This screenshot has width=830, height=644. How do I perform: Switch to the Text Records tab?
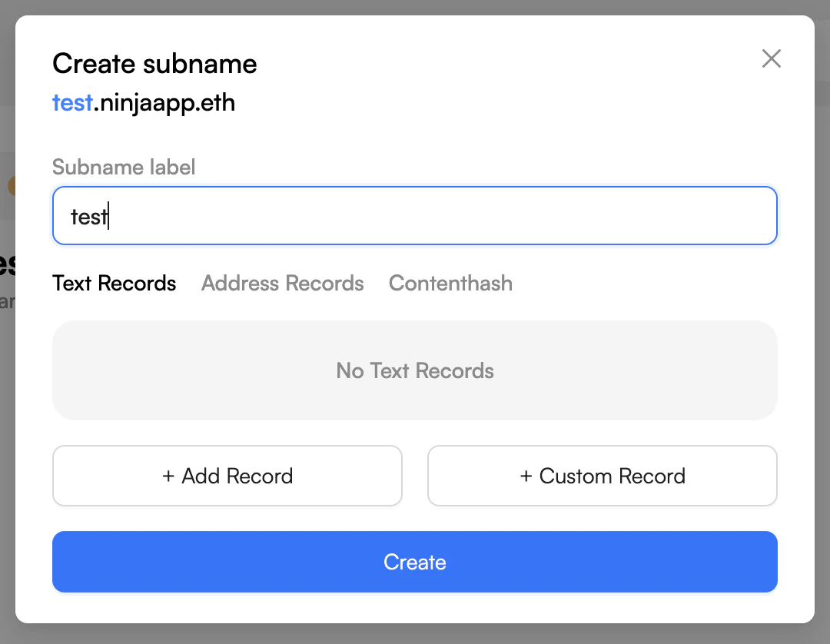click(115, 283)
